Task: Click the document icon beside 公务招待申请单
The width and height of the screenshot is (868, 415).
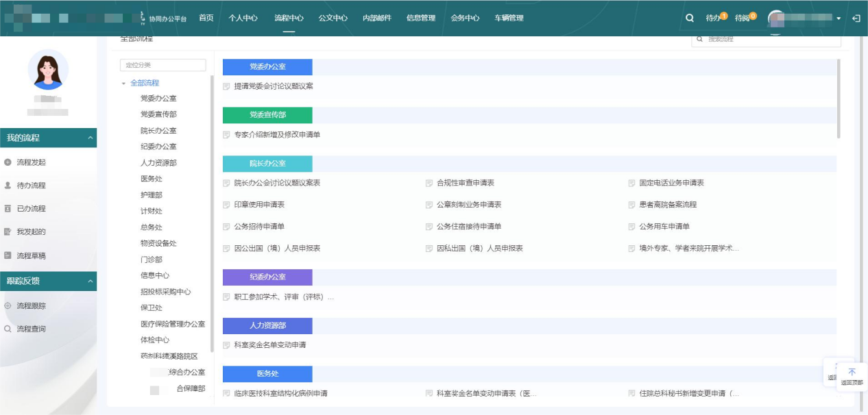Action: pos(226,227)
